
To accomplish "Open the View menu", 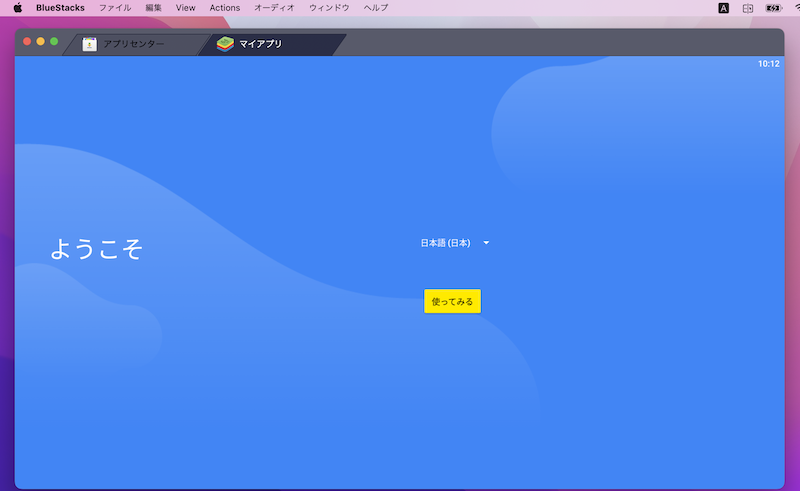I will point(185,8).
